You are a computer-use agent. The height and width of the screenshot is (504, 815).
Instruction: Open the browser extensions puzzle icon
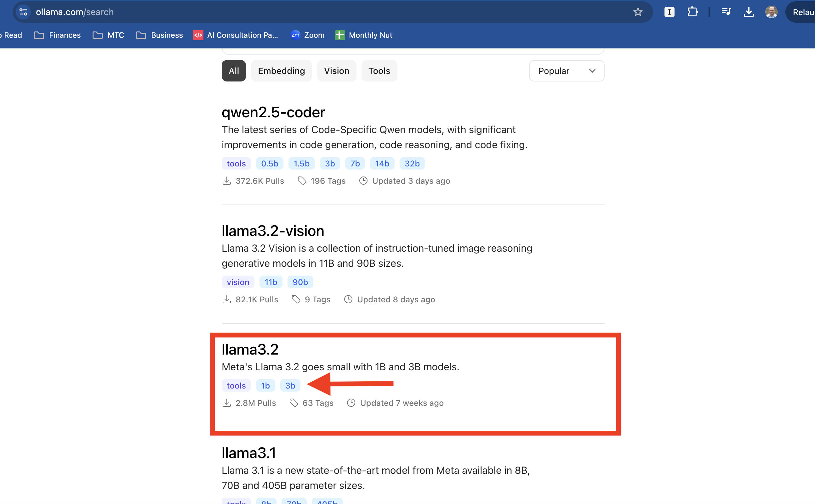pyautogui.click(x=692, y=12)
